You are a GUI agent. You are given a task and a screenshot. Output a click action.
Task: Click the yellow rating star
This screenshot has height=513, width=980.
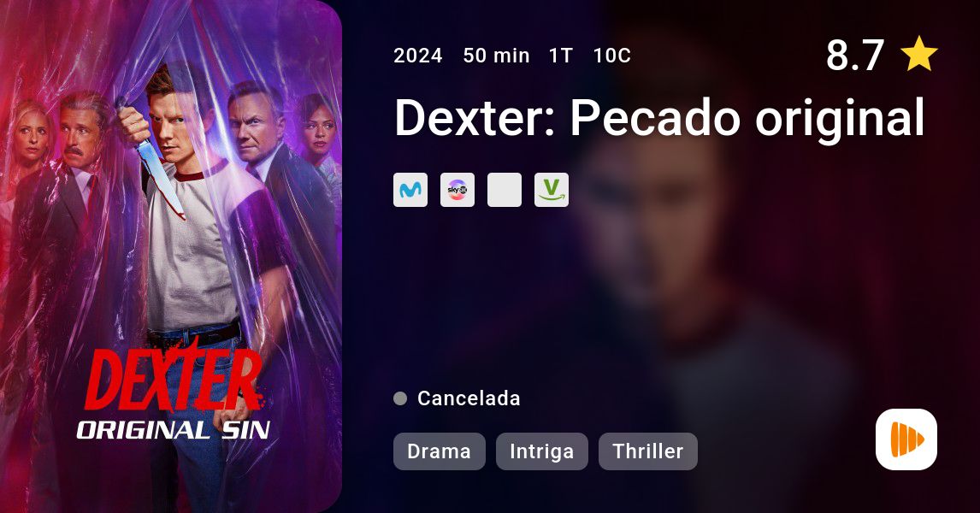click(918, 54)
